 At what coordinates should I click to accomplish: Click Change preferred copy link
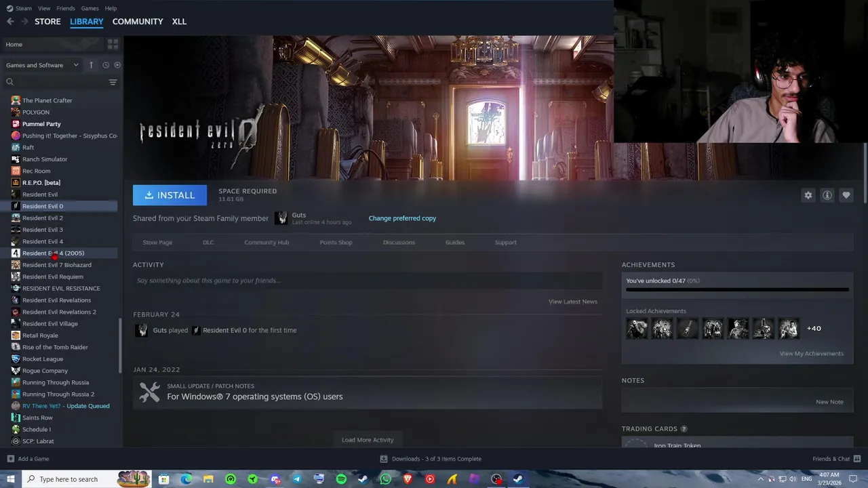(402, 218)
